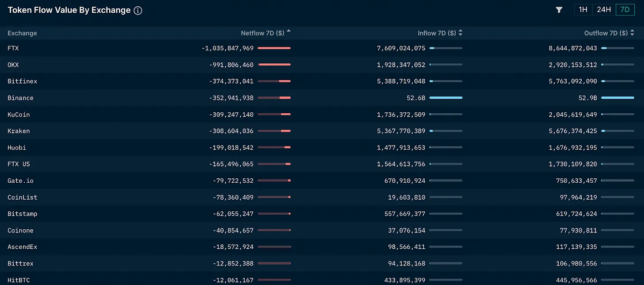Open the Binance exchange row
This screenshot has width=644, height=285.
coord(322,98)
